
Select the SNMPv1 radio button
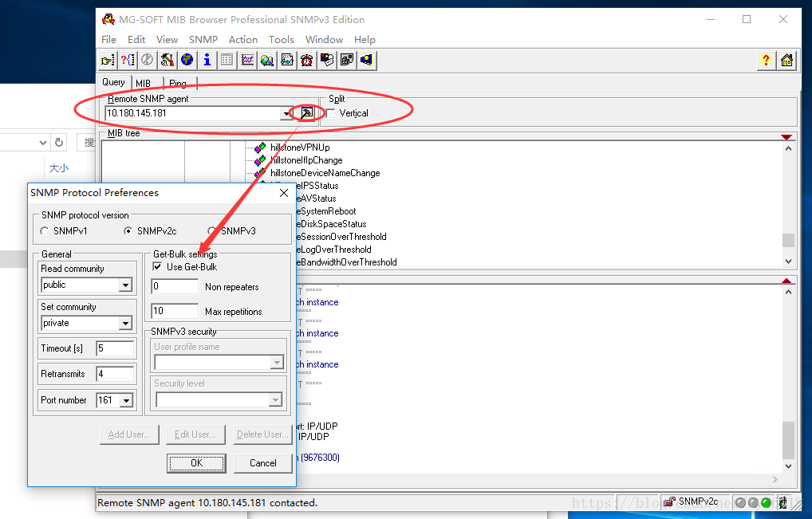pyautogui.click(x=44, y=230)
